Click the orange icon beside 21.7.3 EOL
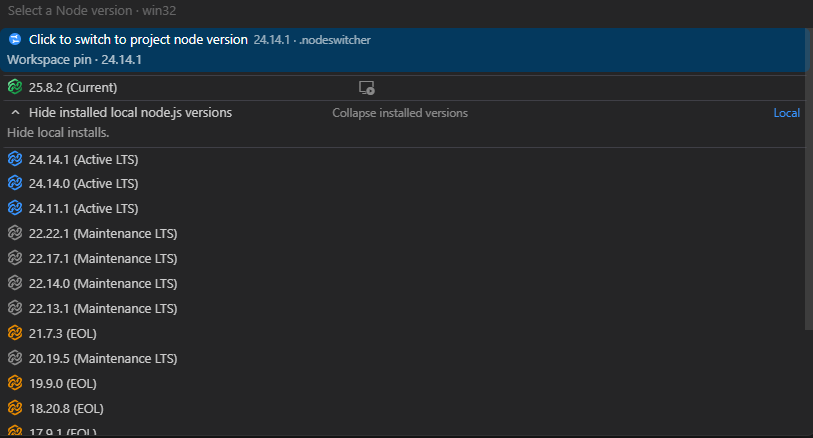This screenshot has height=438, width=813. coord(15,333)
